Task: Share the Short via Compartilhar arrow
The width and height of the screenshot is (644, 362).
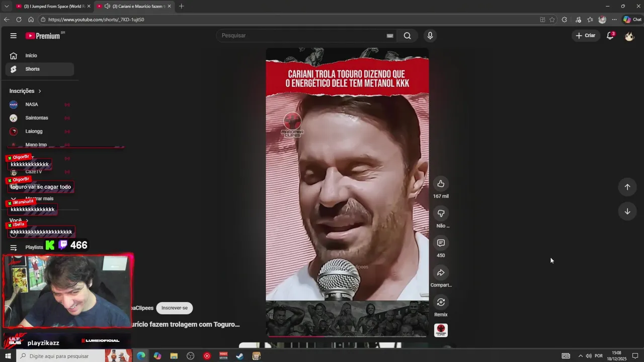Action: coord(441,273)
